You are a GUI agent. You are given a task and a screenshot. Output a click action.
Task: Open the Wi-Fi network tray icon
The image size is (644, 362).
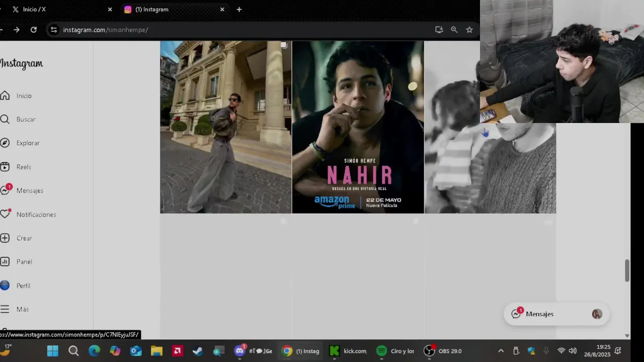[561, 351]
